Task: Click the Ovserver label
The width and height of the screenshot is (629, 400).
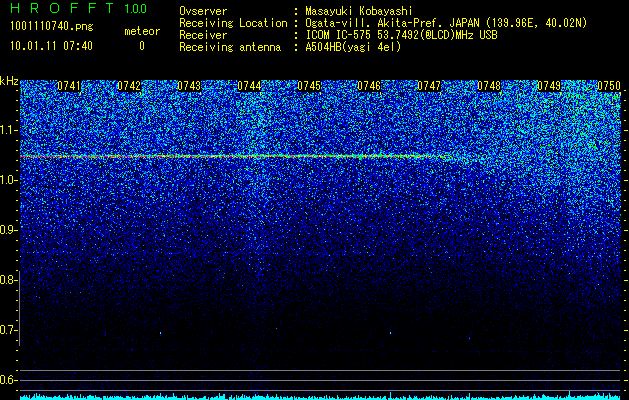Action: 203,11
